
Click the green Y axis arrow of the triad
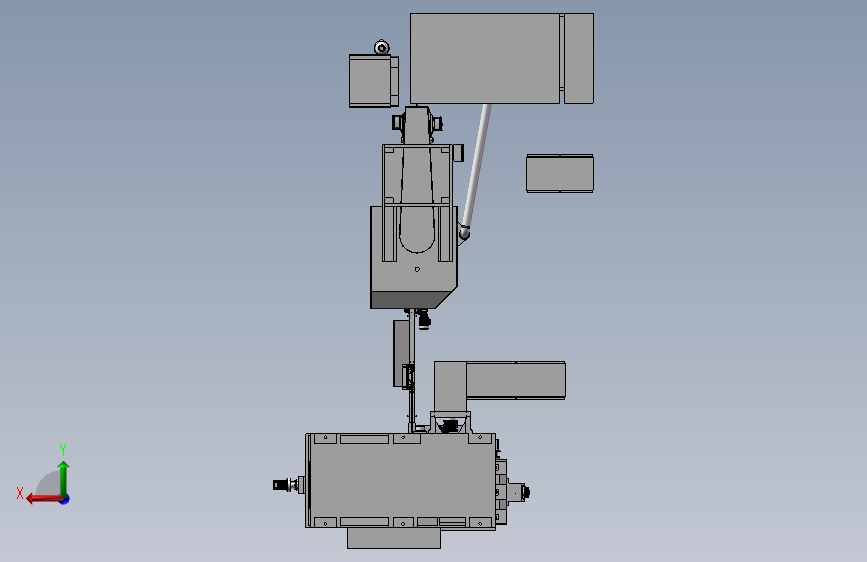[64, 478]
